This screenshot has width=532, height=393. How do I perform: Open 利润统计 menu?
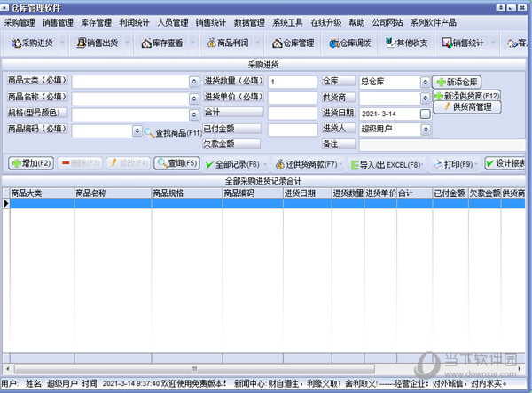coord(135,23)
